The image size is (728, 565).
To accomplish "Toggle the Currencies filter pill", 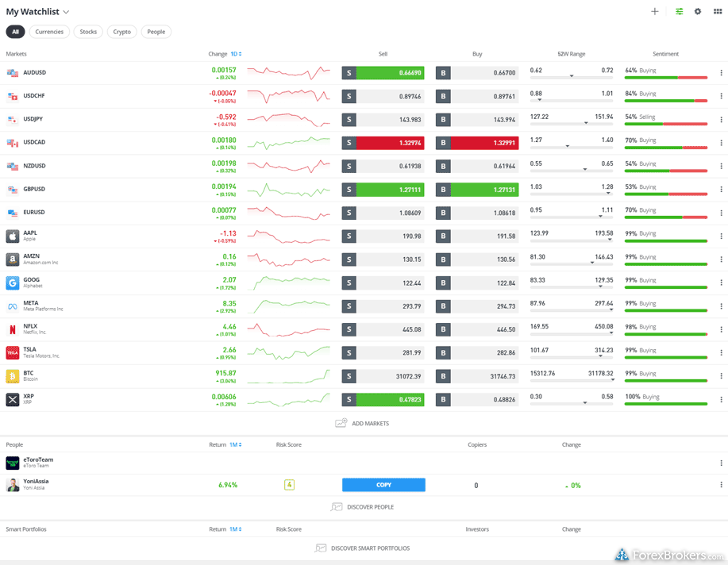I will (49, 32).
